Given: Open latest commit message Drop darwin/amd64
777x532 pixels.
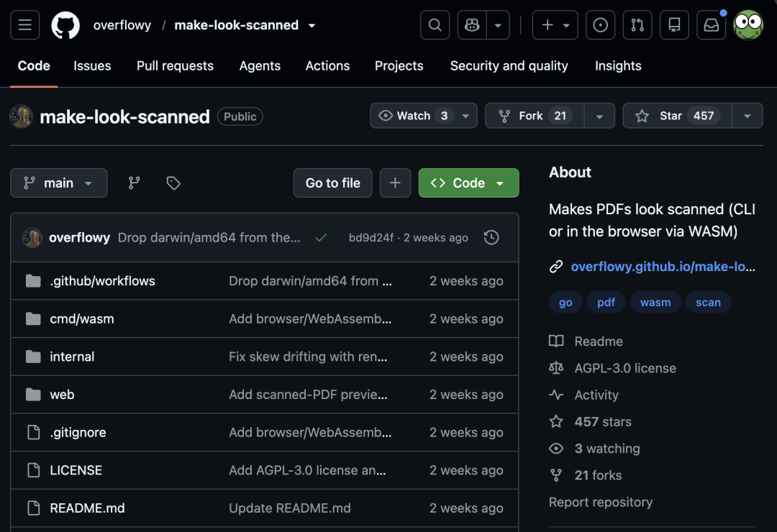Looking at the screenshot, I should pyautogui.click(x=209, y=238).
